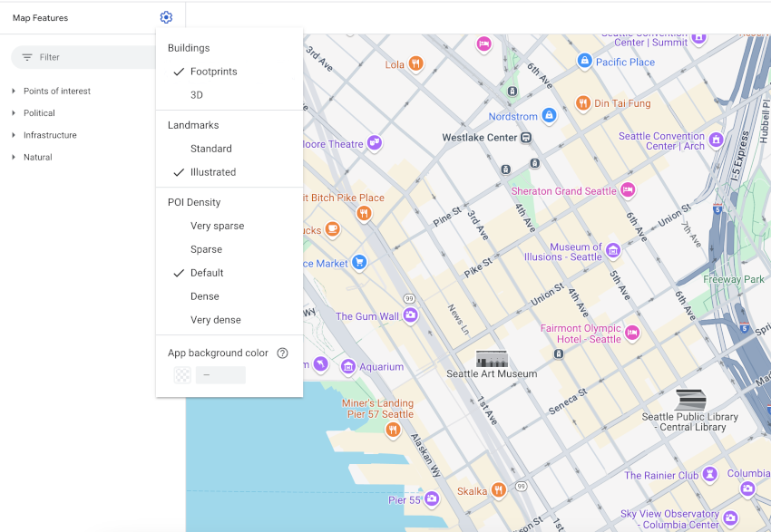This screenshot has height=532, width=771.
Task: Click the Route 99 shield near Gum Wall
Action: click(409, 299)
